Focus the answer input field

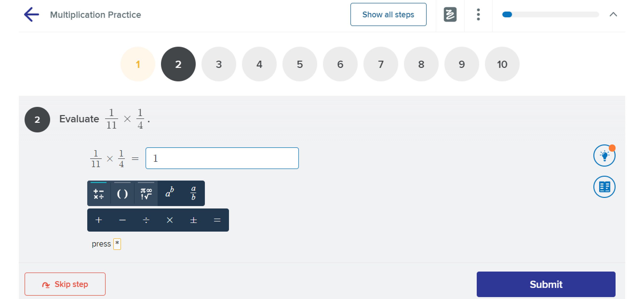click(x=222, y=158)
